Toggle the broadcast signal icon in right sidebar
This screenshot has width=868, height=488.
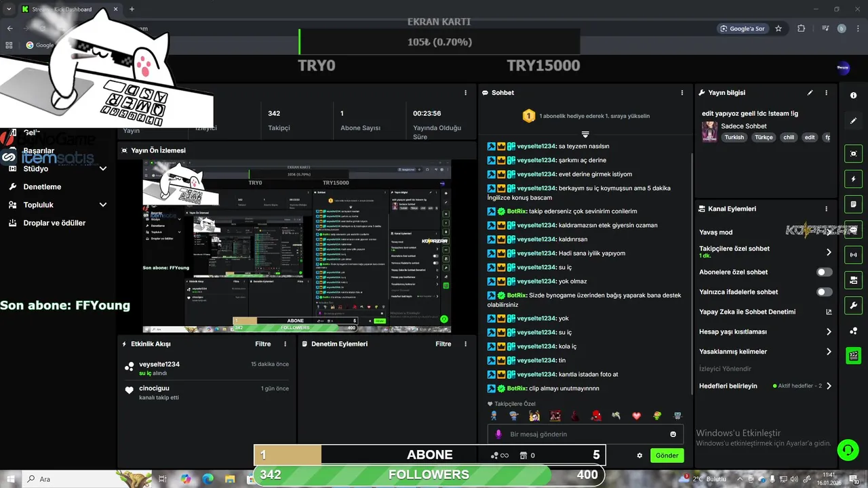pyautogui.click(x=853, y=255)
